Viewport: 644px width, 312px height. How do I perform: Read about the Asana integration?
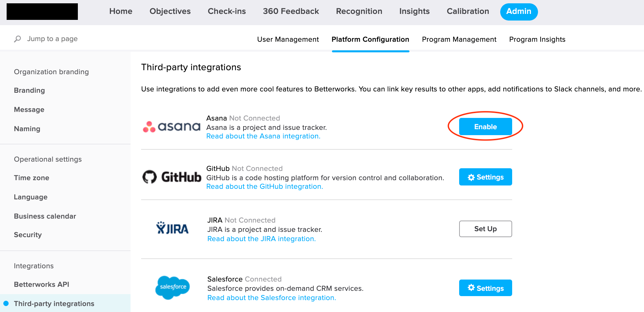[x=263, y=136]
